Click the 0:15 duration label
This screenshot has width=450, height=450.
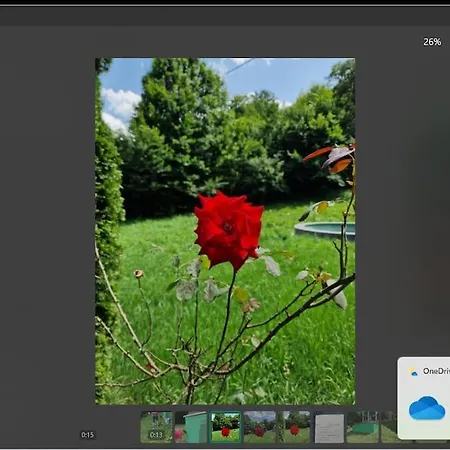(x=87, y=435)
